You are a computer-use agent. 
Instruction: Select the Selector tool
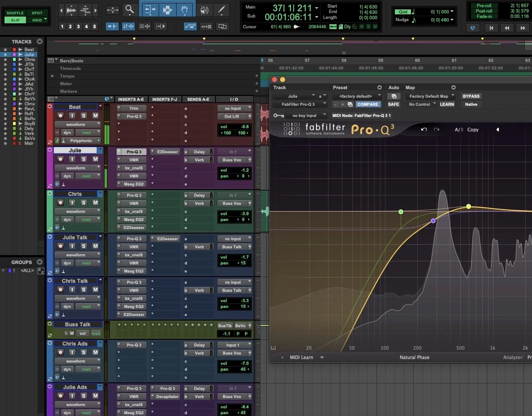tap(168, 9)
